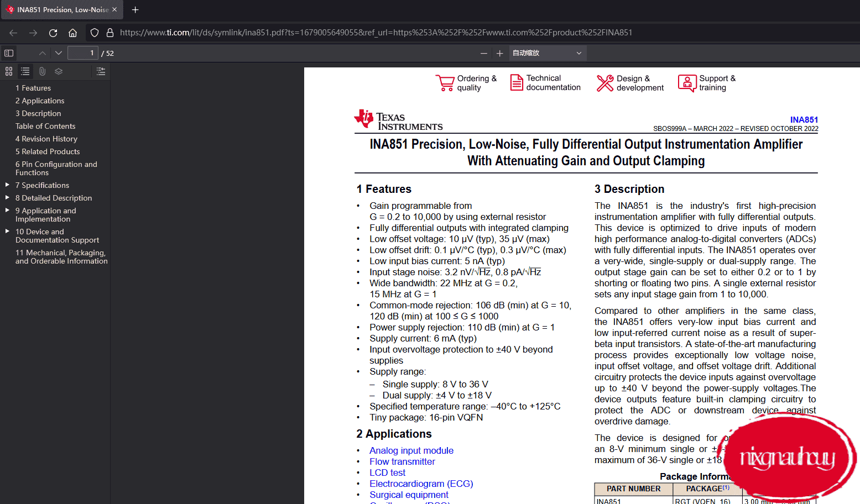Go to the previous PDF page

click(x=43, y=53)
